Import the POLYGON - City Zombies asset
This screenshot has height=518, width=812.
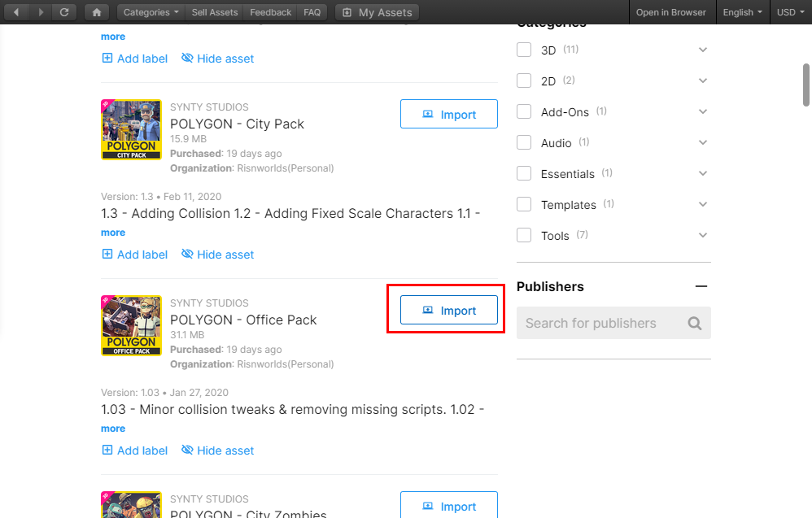[x=449, y=505]
